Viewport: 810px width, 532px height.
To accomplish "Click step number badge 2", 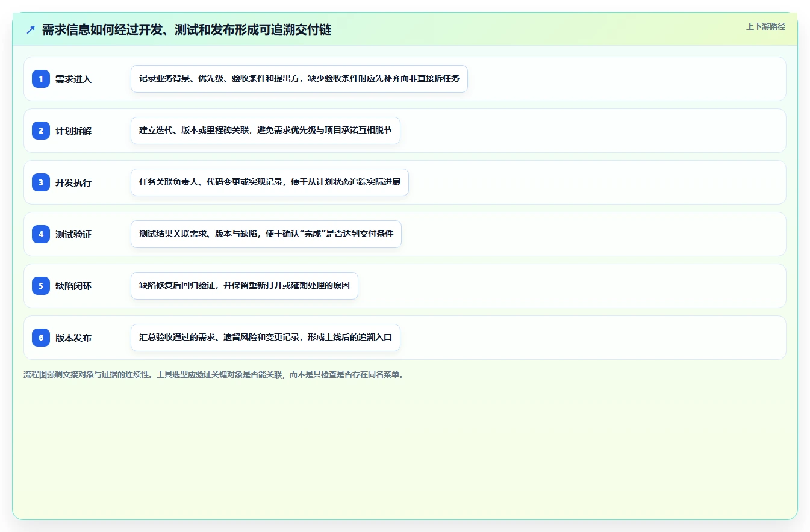I will coord(41,130).
